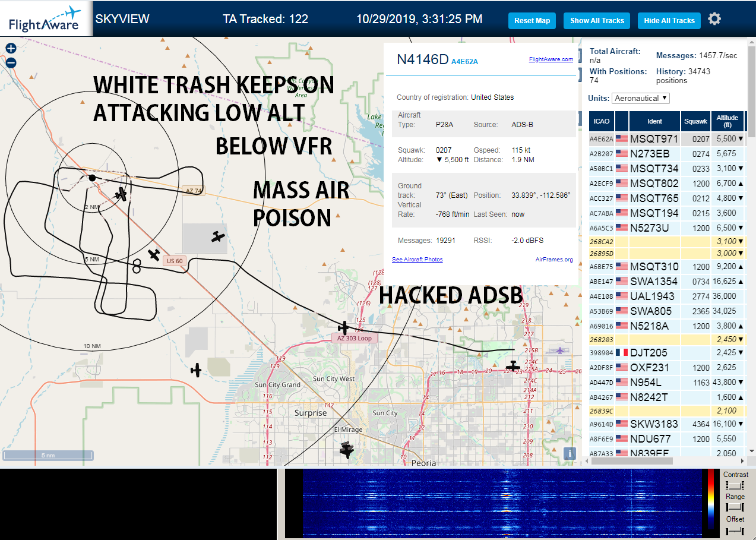Click the Reset Map button
Image resolution: width=756 pixels, height=540 pixels.
[x=532, y=20]
